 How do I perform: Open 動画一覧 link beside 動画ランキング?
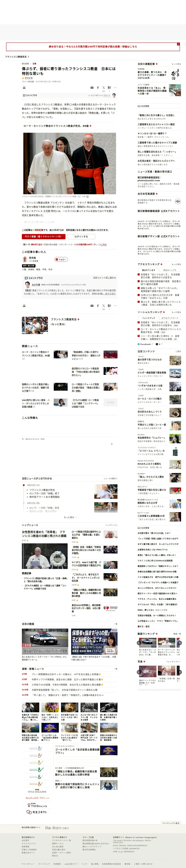[x=177, y=634]
